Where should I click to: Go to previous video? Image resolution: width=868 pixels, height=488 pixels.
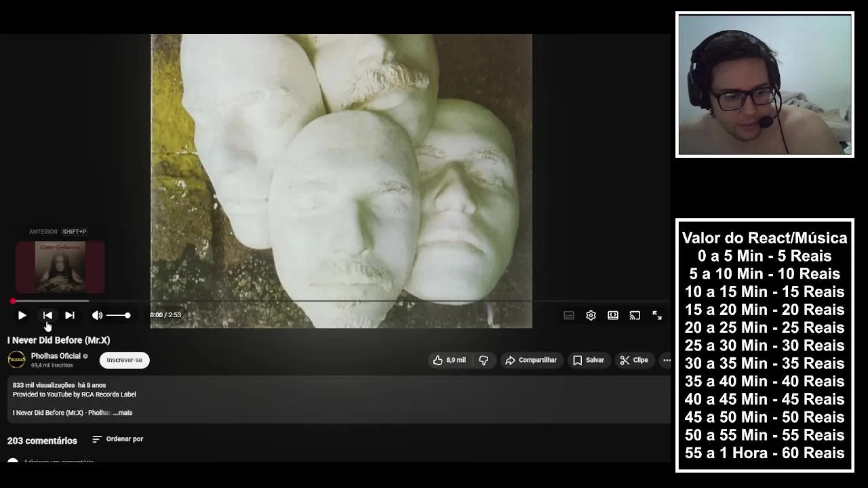coord(47,315)
